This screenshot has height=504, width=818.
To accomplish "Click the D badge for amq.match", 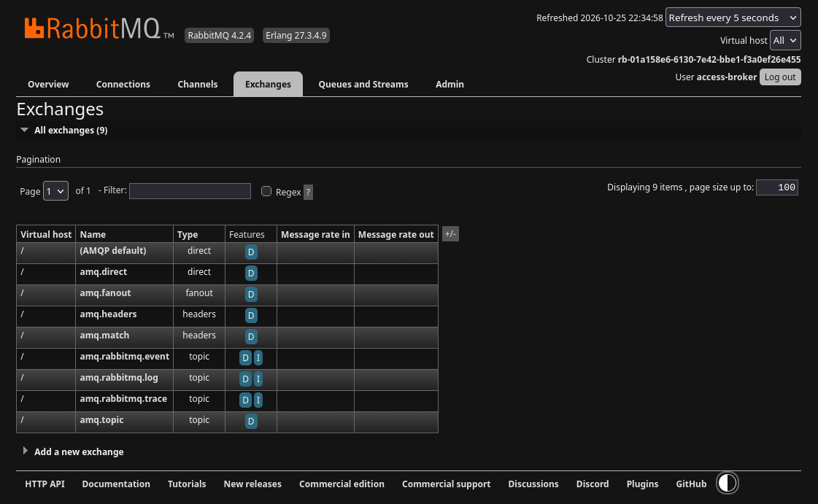I will pyautogui.click(x=251, y=337).
